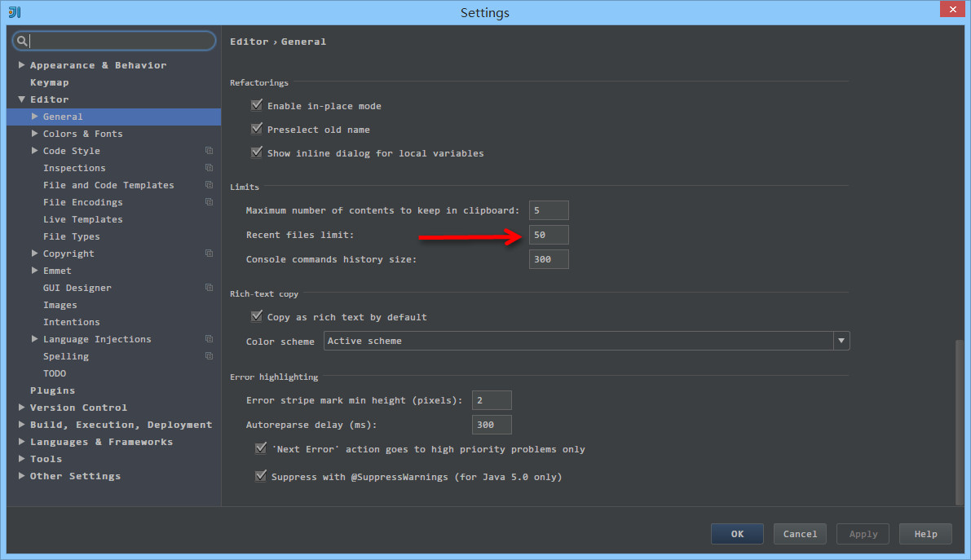The height and width of the screenshot is (560, 971).
Task: Click the project-level icon beside Code Style
Action: 210,151
